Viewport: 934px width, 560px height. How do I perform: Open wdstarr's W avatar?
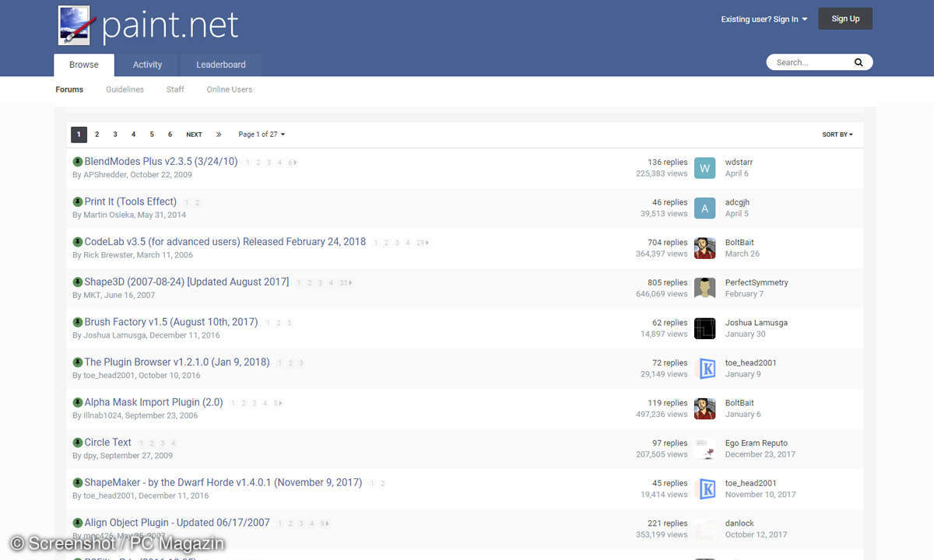(x=704, y=168)
